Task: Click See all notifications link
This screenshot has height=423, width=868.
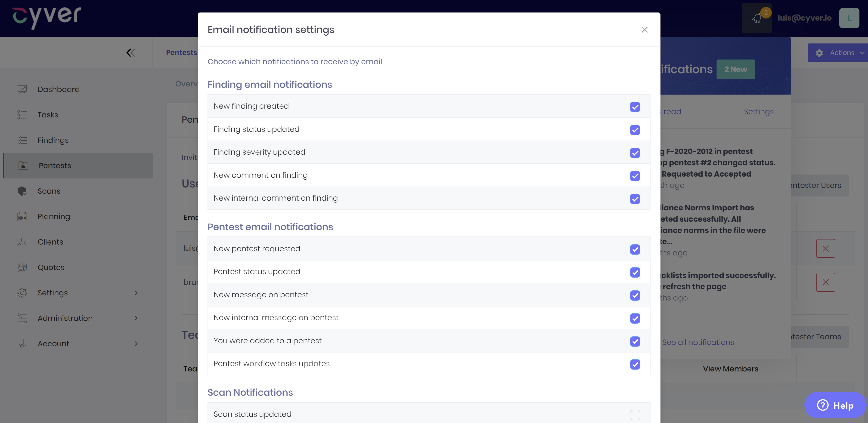Action: tap(698, 342)
